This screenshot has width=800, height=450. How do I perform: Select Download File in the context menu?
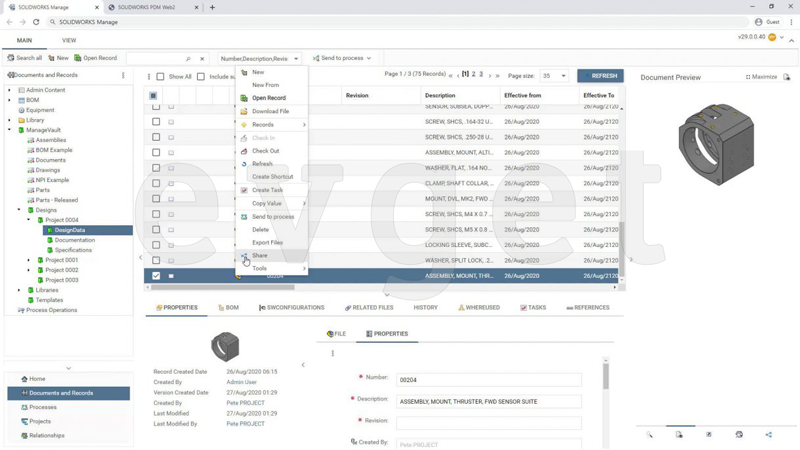(270, 111)
